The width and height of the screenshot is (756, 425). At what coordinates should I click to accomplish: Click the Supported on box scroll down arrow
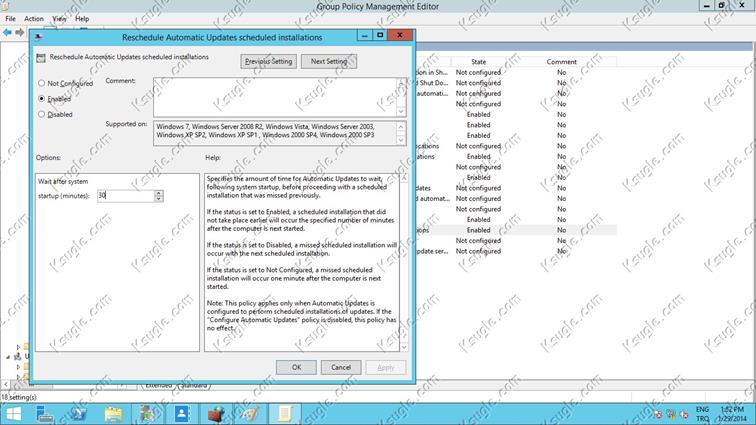[x=401, y=140]
